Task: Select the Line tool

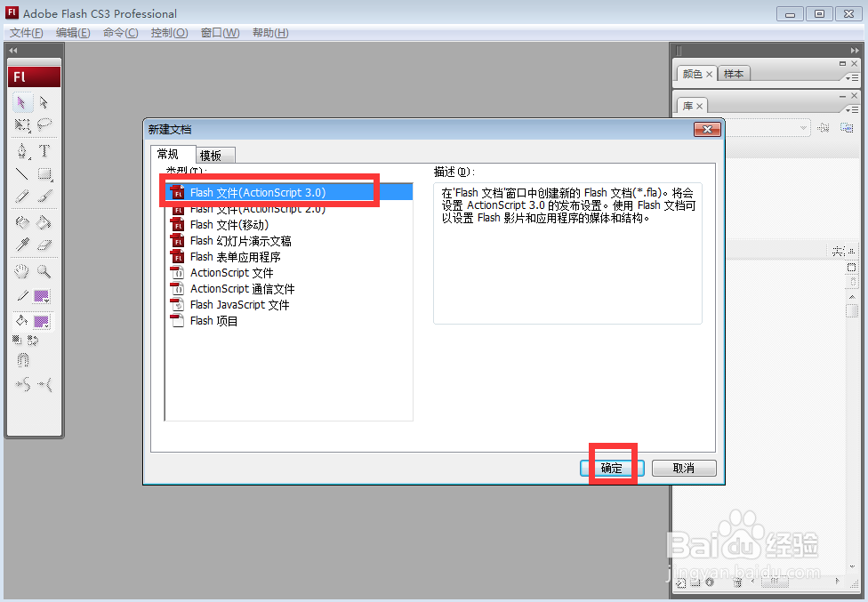Action: (x=22, y=173)
